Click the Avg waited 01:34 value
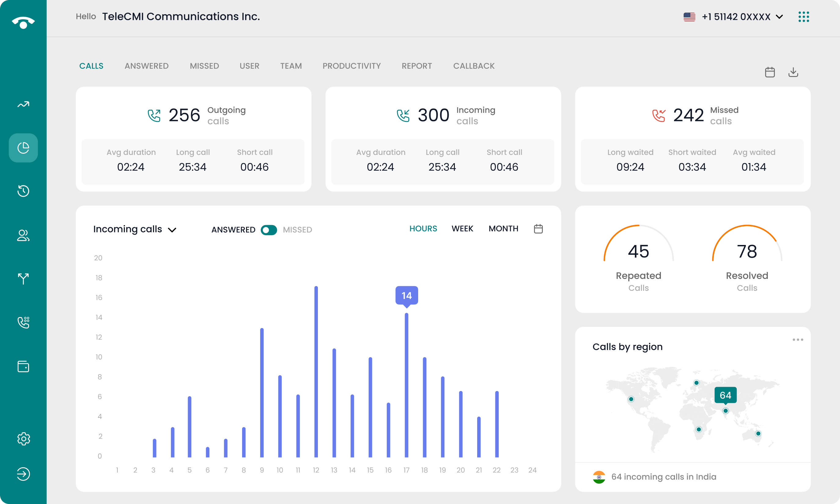The width and height of the screenshot is (840, 504). pos(754,167)
